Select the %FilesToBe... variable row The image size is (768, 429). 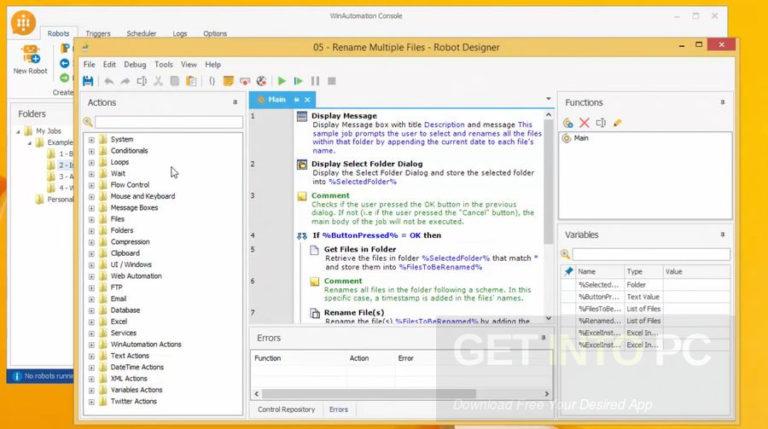pyautogui.click(x=646, y=309)
